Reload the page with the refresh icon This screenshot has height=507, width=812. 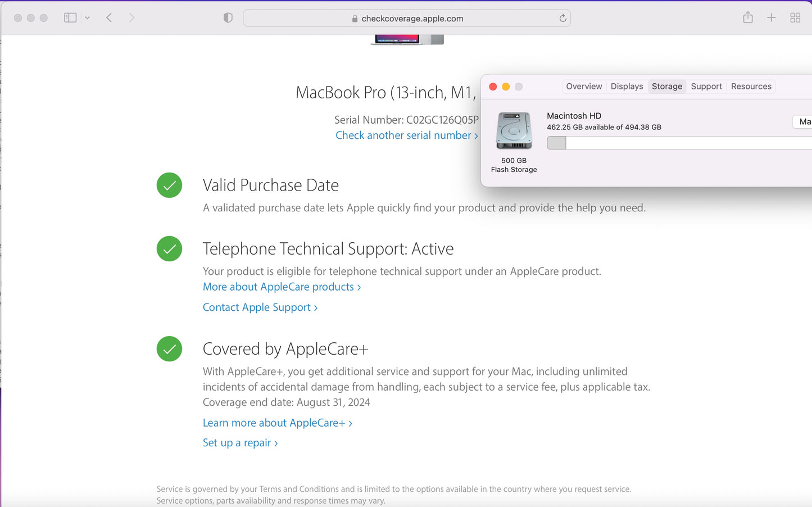click(x=562, y=18)
